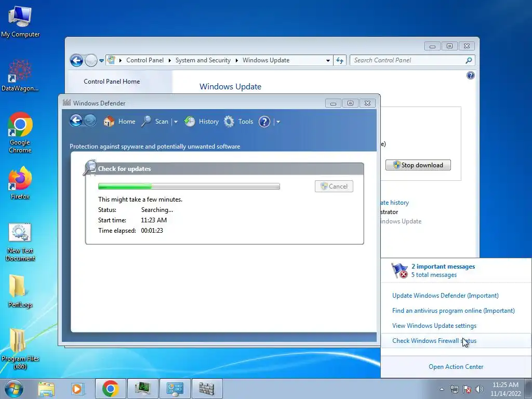Expand the Scan options dropdown arrow
The height and width of the screenshot is (399, 532).
(x=176, y=122)
